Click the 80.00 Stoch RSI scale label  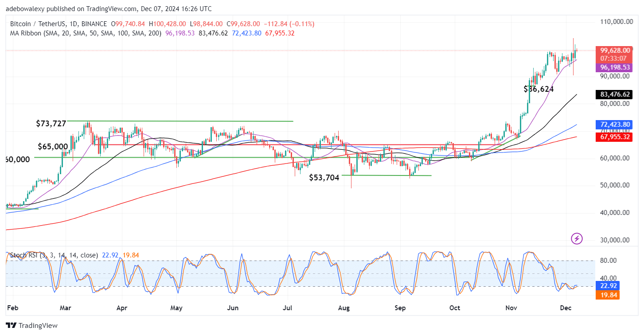(x=608, y=261)
